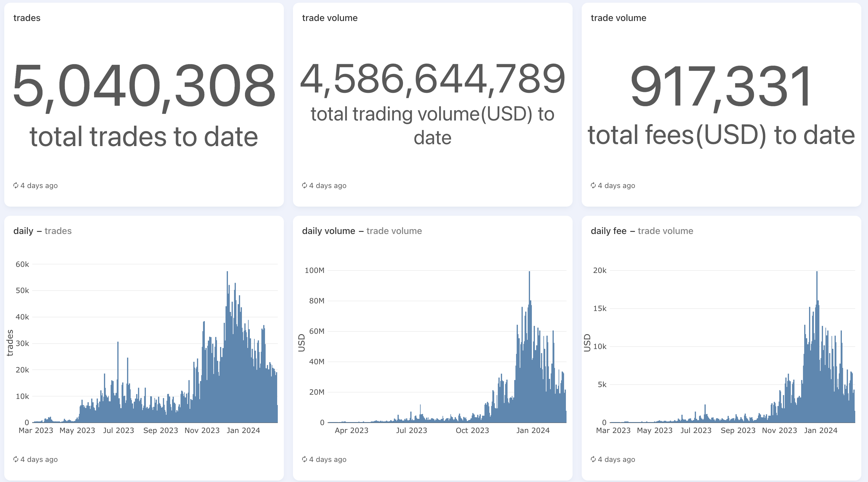Screen dimensions: 868x482
Task: Open 'trade volume' query link beside daily fee
Action: tap(665, 231)
